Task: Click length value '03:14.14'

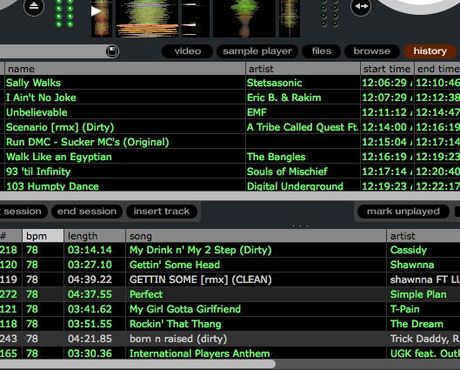Action: (90, 250)
